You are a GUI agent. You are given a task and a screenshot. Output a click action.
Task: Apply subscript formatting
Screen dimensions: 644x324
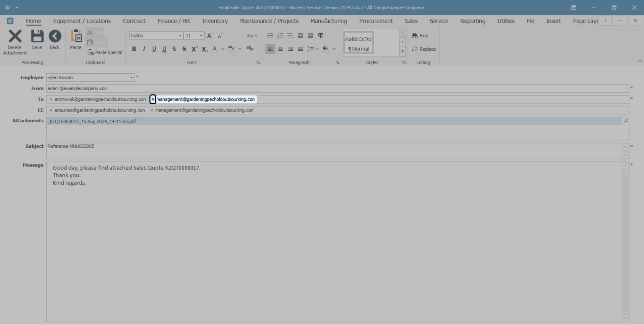pyautogui.click(x=205, y=49)
